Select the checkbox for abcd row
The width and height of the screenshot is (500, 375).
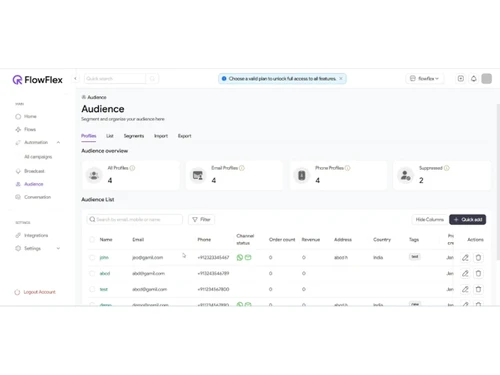pos(92,273)
